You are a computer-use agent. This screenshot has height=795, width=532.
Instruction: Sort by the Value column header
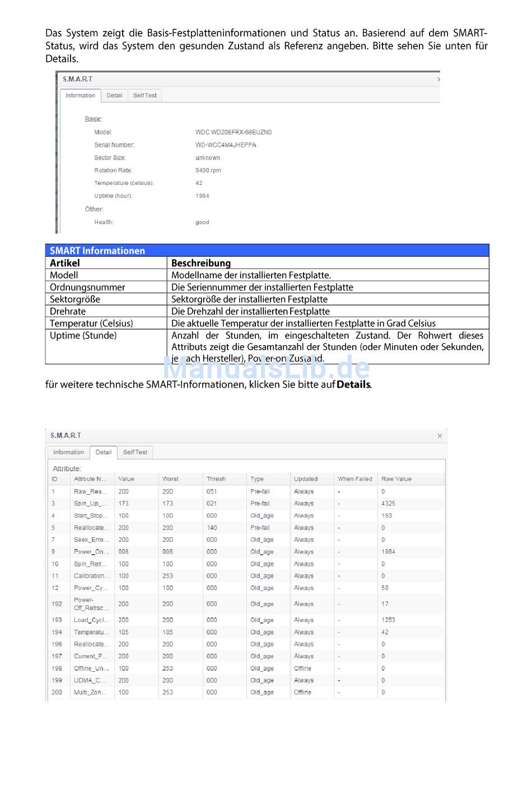[137, 479]
